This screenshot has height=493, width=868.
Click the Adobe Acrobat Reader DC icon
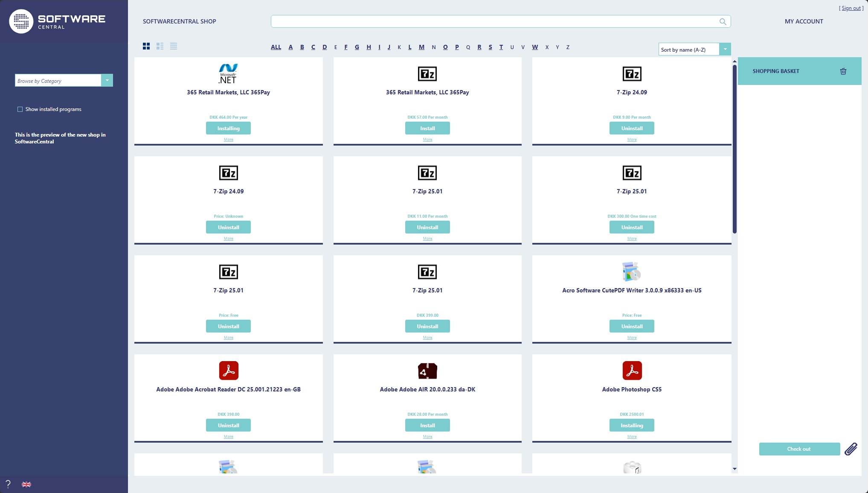[229, 370]
